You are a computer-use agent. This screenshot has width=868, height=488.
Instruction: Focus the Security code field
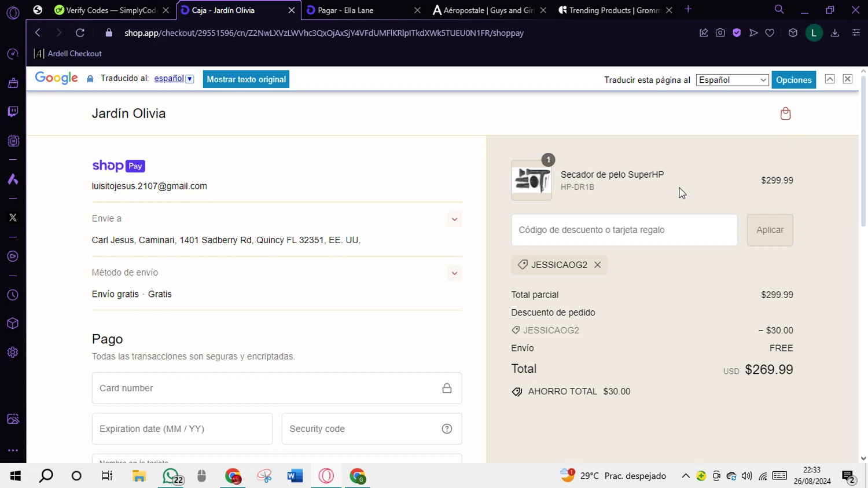click(372, 429)
